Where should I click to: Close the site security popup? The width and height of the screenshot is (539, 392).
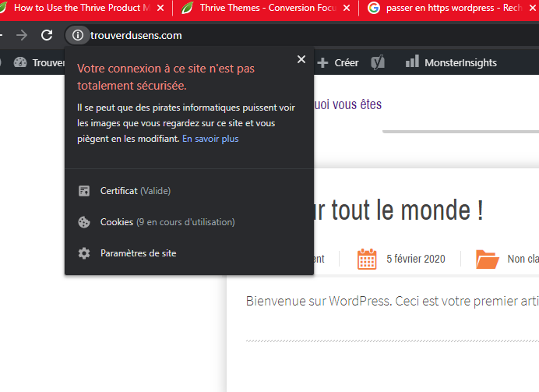click(x=301, y=59)
